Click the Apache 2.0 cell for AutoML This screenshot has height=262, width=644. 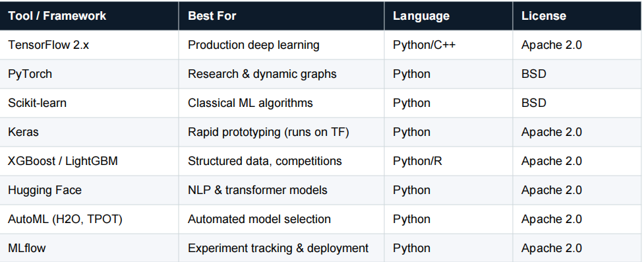coord(577,219)
